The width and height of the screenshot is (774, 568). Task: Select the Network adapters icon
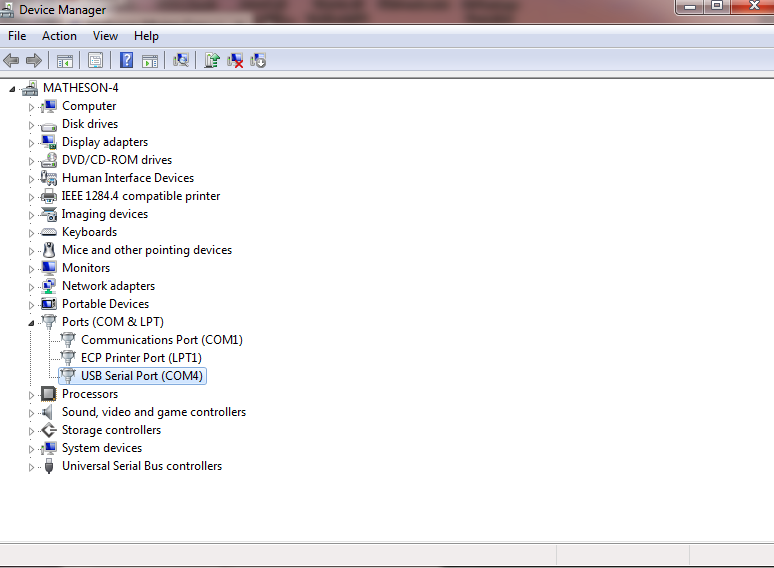49,286
